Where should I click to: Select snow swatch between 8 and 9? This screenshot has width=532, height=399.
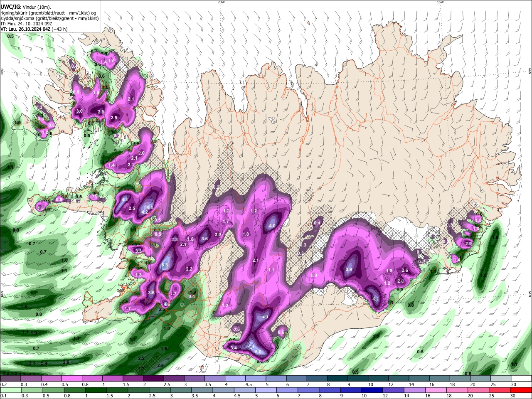click(x=337, y=379)
